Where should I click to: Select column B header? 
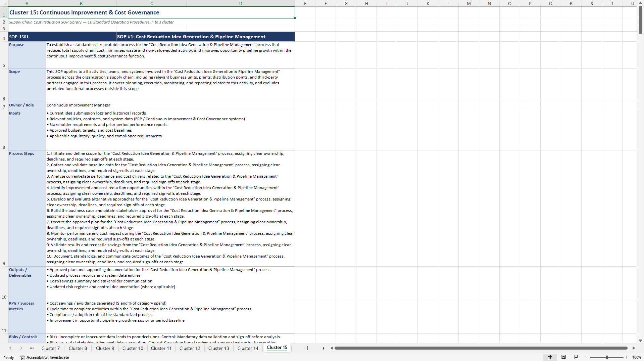click(81, 3)
